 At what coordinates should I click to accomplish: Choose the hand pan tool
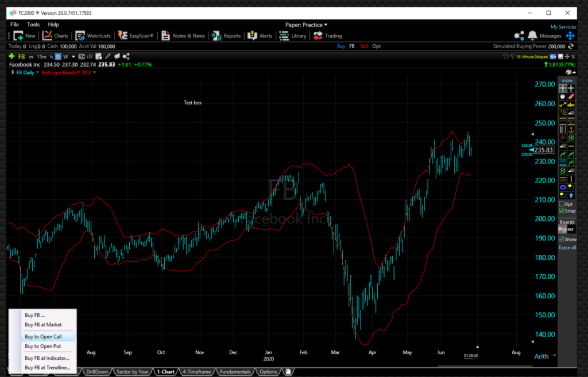(x=563, y=96)
